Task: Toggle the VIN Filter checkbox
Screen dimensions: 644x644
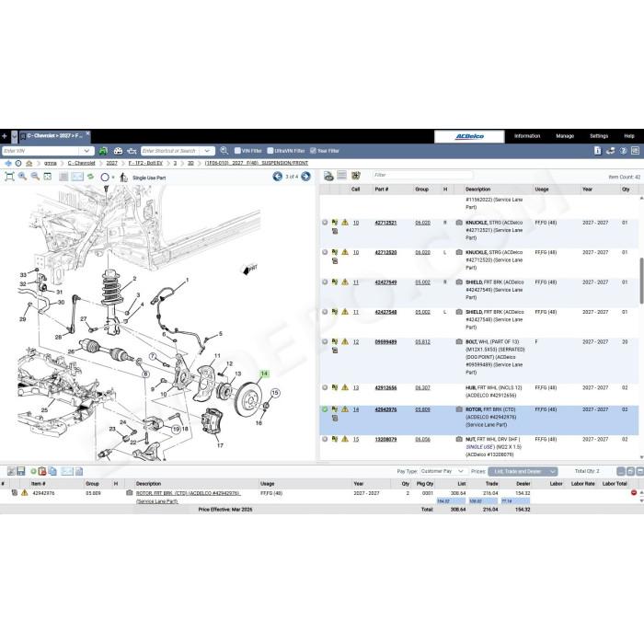Action: [237, 151]
